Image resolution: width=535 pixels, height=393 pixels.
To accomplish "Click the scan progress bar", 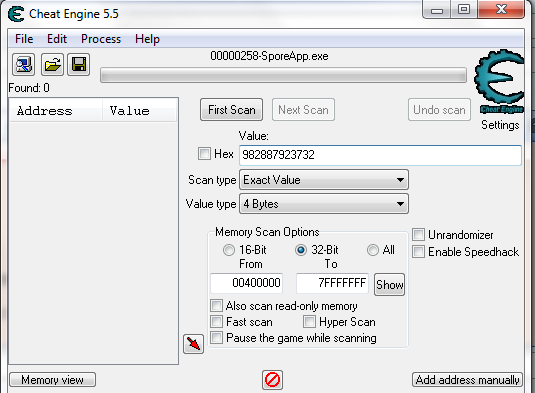I will point(283,75).
